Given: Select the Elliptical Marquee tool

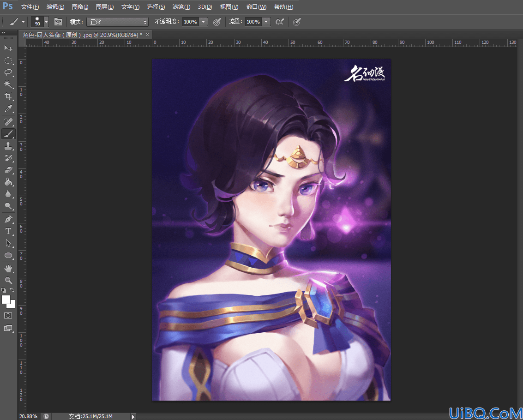Looking at the screenshot, I should point(8,60).
